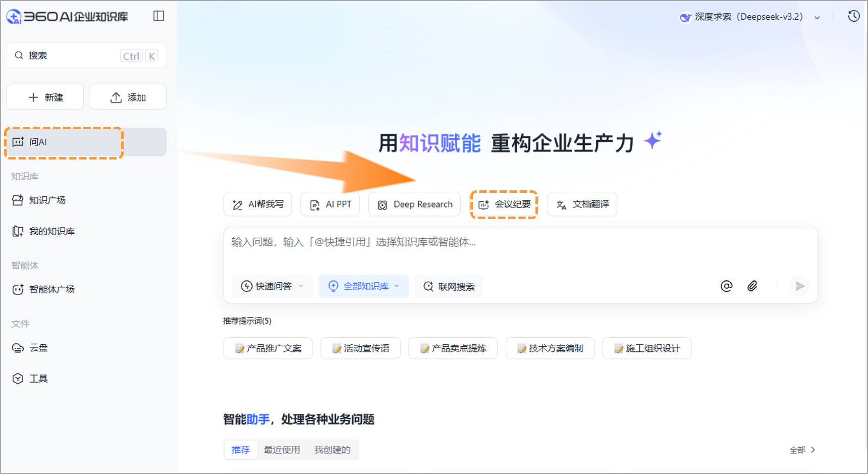868x474 pixels.
Task: Open 问AI from the sidebar
Action: pyautogui.click(x=38, y=142)
